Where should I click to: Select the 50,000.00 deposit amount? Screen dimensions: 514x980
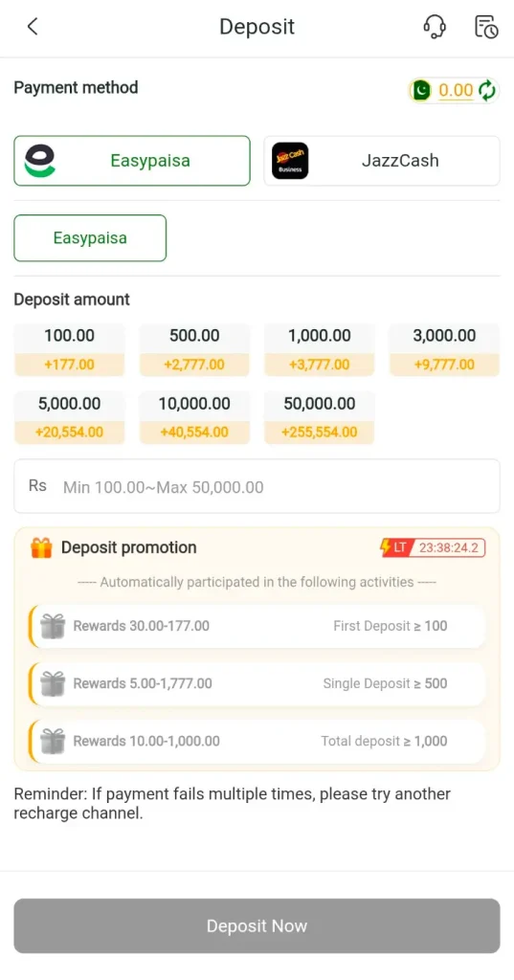320,417
